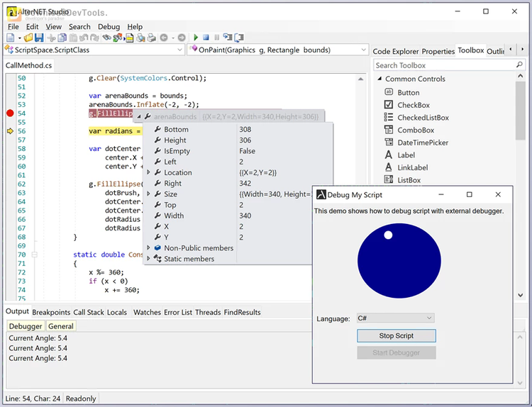Save the file with the floppy disk icon

39,38
